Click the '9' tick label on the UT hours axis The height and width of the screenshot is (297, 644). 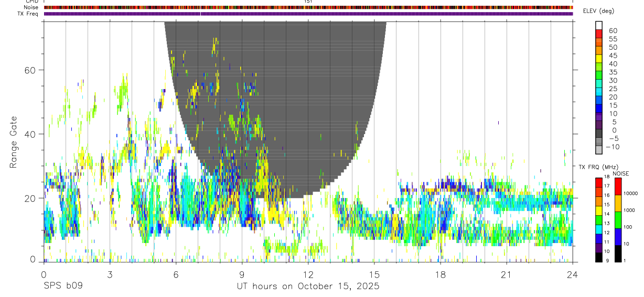(x=242, y=274)
